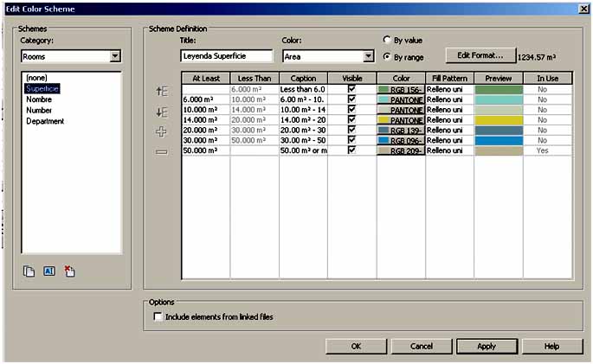Select the Nombre scheme in list
Viewport: 593px width, 364px height.
(x=38, y=99)
